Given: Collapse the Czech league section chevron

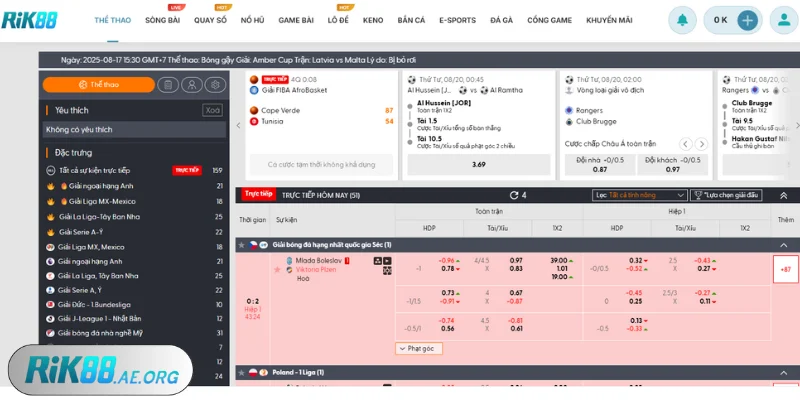Looking at the screenshot, I should point(783,244).
